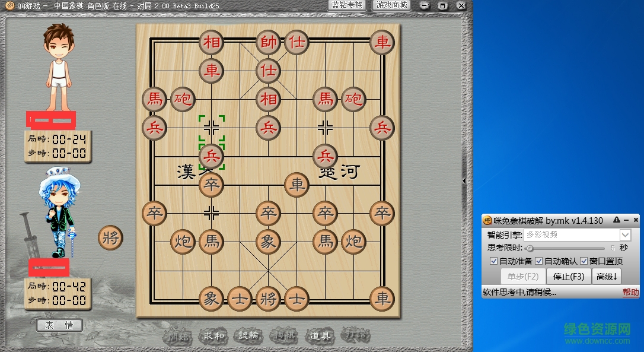Disable the 自动准备 checkbox

494,261
